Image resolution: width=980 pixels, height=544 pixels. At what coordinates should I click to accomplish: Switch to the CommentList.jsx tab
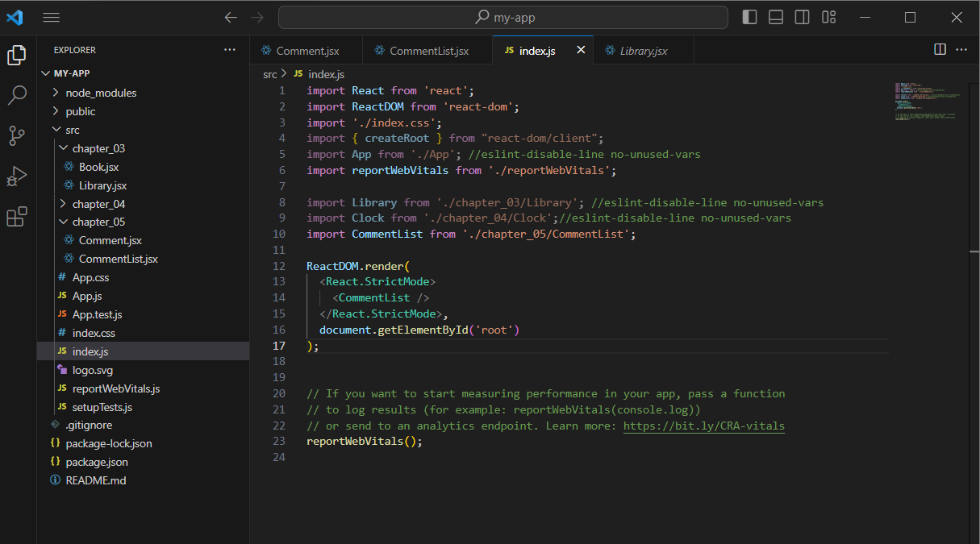(x=428, y=51)
